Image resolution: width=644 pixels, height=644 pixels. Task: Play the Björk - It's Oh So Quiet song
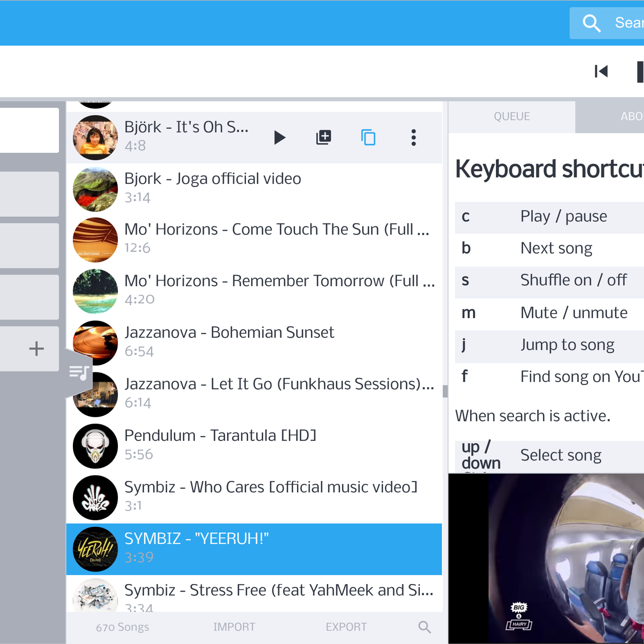[x=279, y=138]
